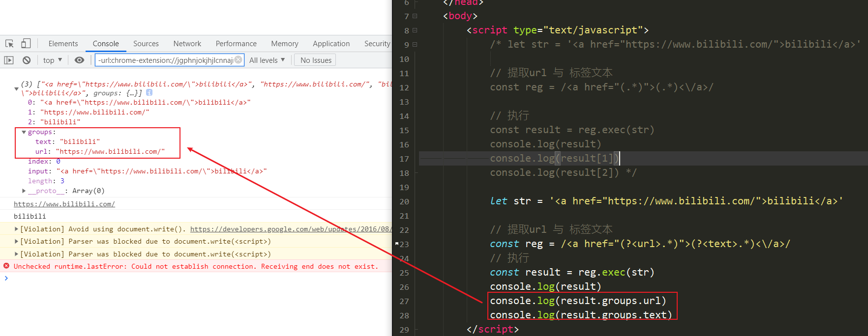
Task: Open the Sources tab
Action: [x=146, y=44]
